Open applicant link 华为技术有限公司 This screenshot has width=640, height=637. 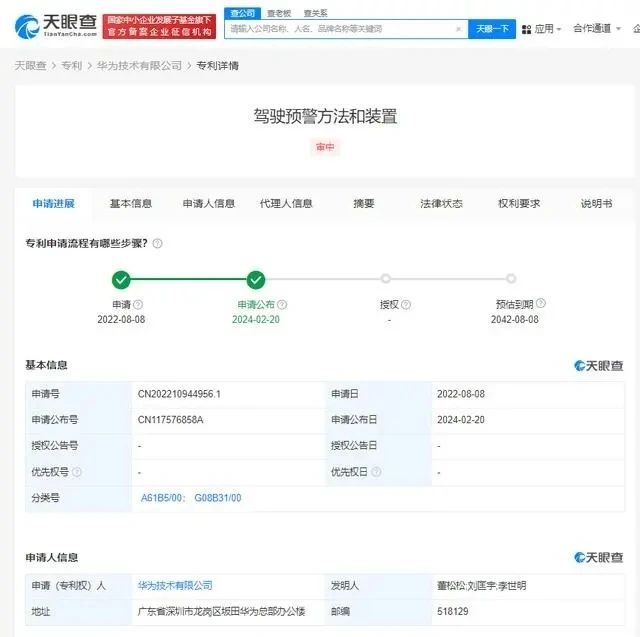click(175, 586)
